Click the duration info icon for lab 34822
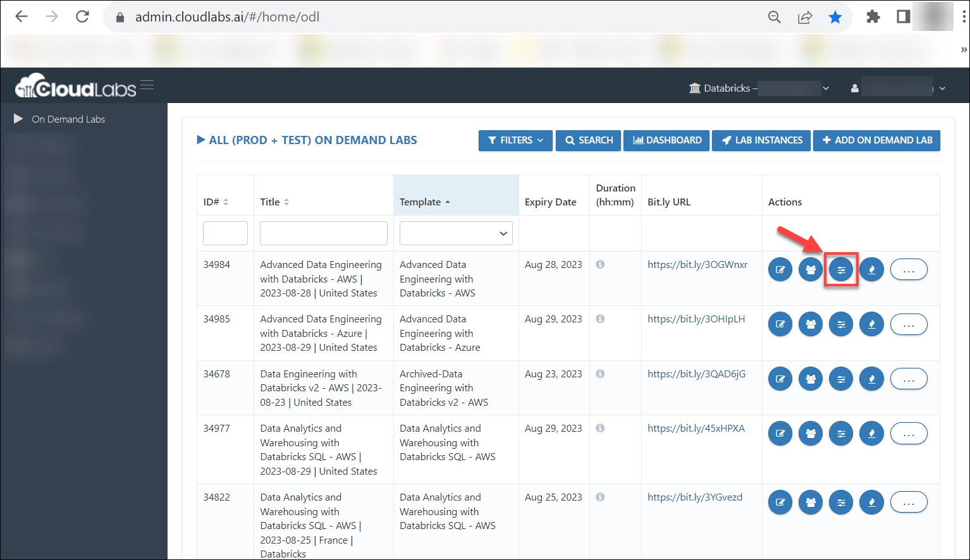The width and height of the screenshot is (970, 560). [600, 497]
